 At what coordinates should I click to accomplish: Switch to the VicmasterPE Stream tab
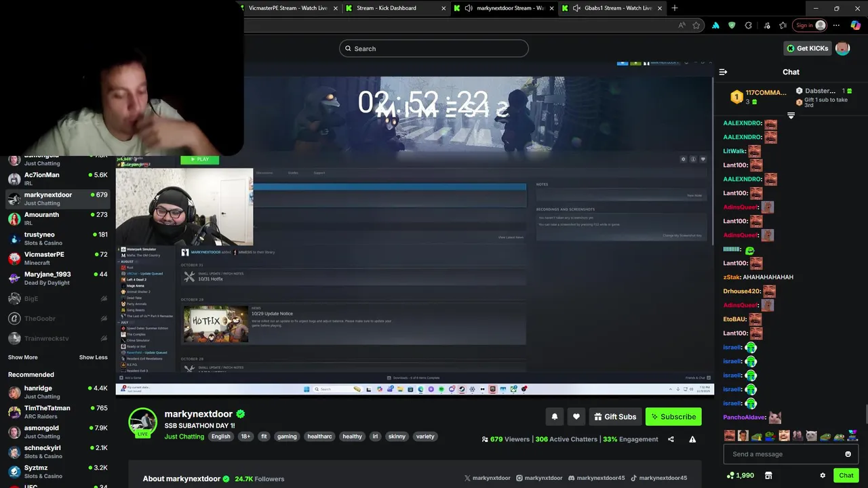tap(288, 8)
